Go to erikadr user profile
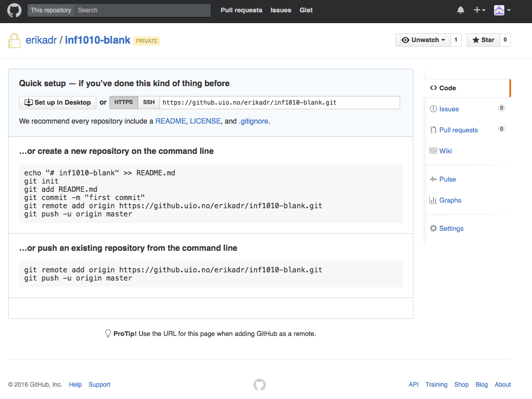 [x=41, y=40]
